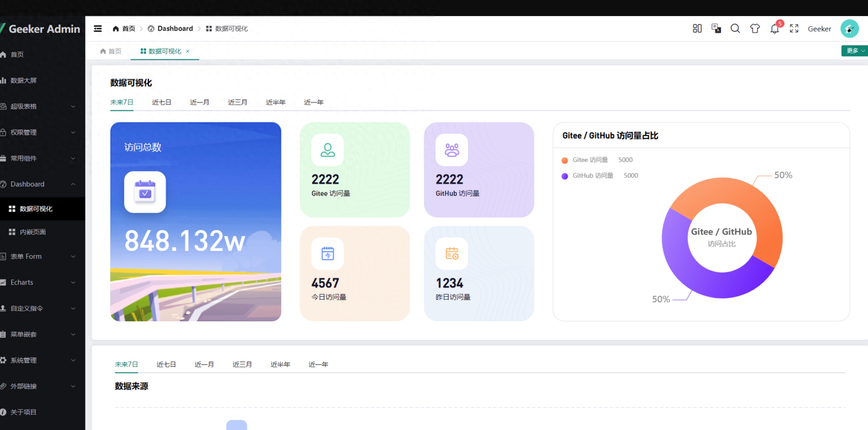Open the notification bell with badge 5
868x430 pixels.
click(x=775, y=29)
